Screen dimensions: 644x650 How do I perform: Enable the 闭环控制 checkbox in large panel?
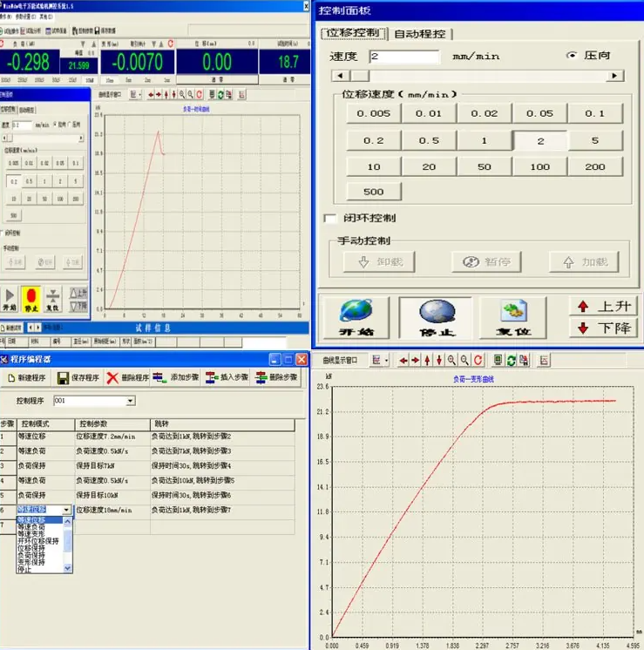[x=330, y=218]
